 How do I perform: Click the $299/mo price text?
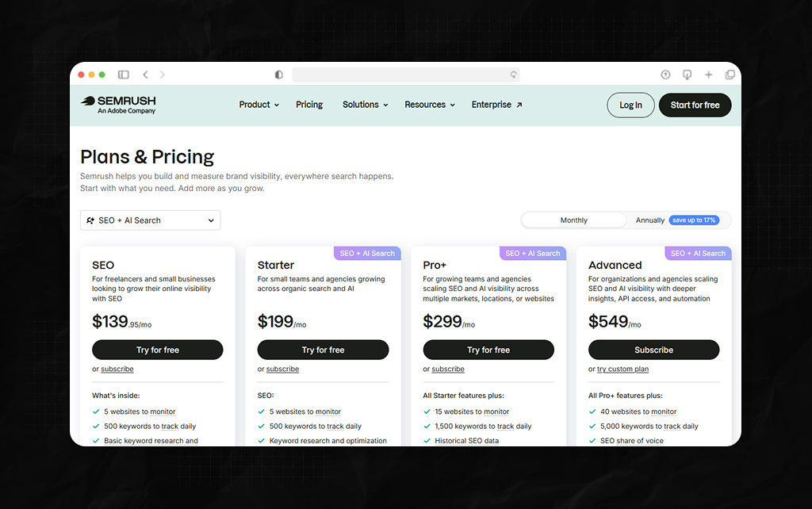(x=449, y=322)
